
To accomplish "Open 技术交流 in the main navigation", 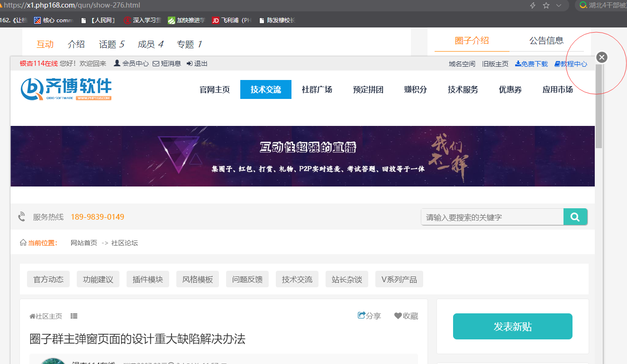I will click(265, 89).
